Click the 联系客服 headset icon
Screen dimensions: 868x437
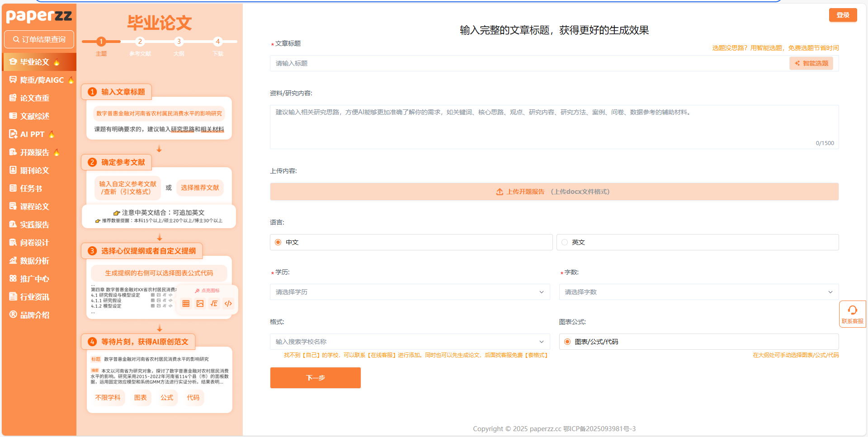[x=852, y=310]
